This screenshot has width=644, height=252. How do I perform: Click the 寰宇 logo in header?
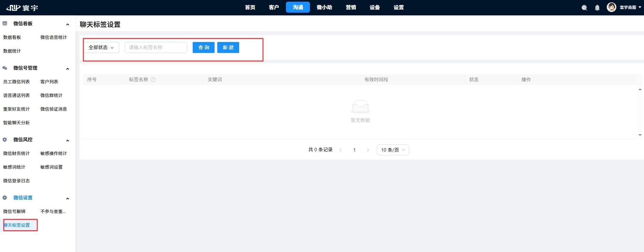[x=22, y=8]
